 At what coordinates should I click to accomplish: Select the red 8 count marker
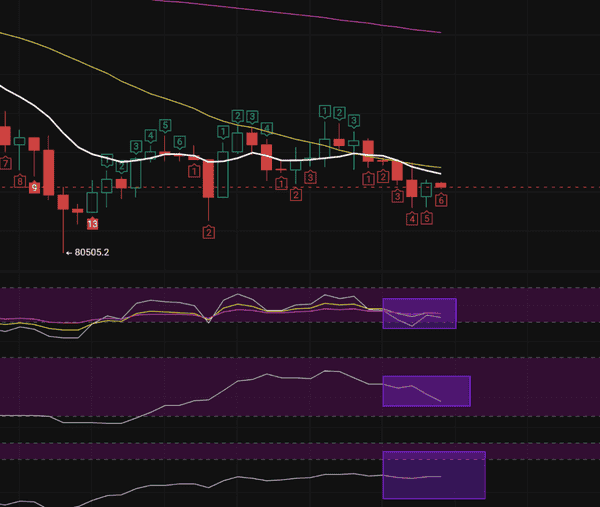pos(20,180)
